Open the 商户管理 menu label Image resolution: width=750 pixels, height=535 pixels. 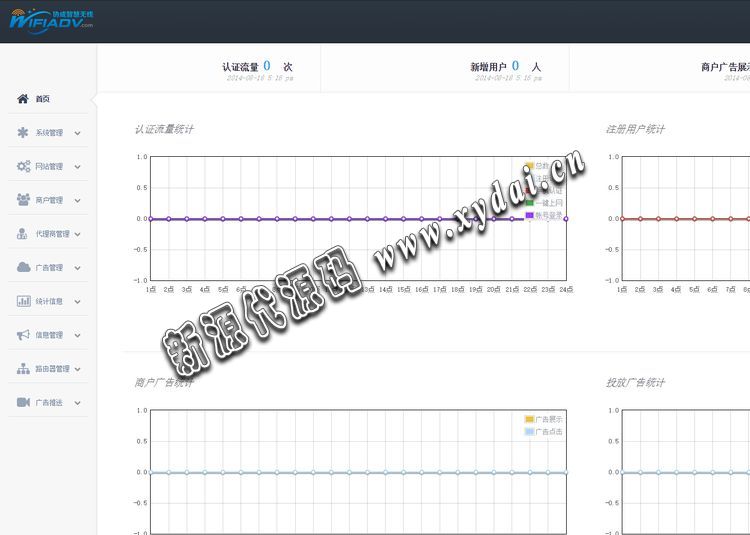(49, 200)
